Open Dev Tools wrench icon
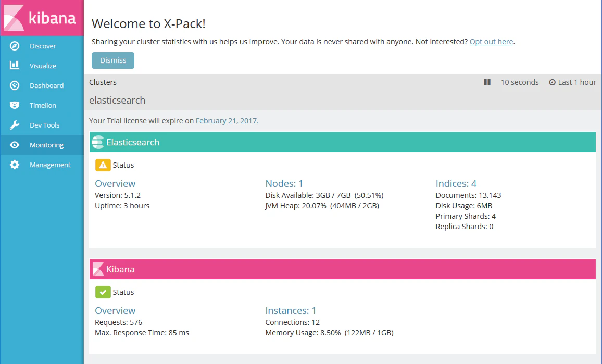This screenshot has width=602, height=364. point(15,125)
